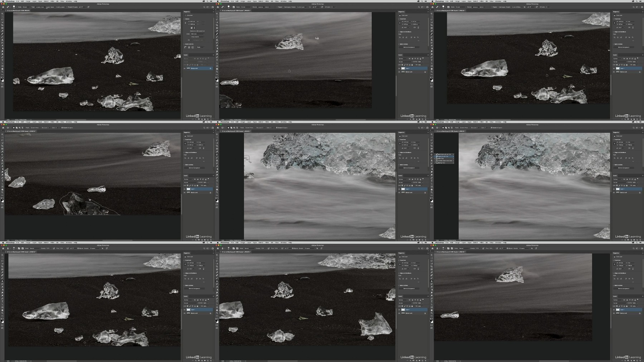644x362 pixels.
Task: Hide Layer 1 in frame with open tool flyout
Action: 614,189
